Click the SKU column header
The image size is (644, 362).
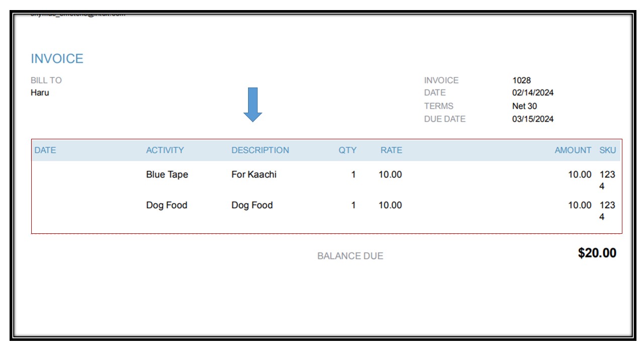coord(607,150)
